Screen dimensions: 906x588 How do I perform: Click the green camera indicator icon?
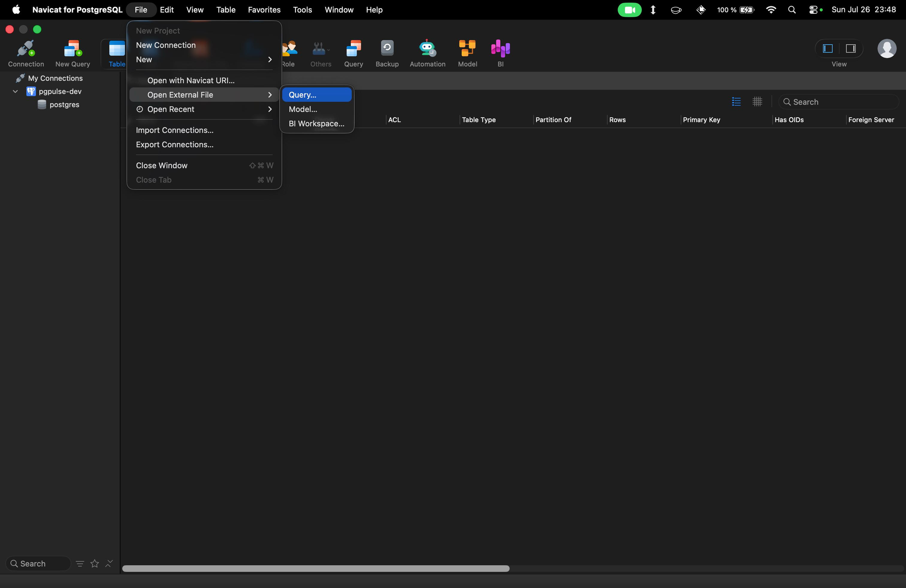coord(630,10)
